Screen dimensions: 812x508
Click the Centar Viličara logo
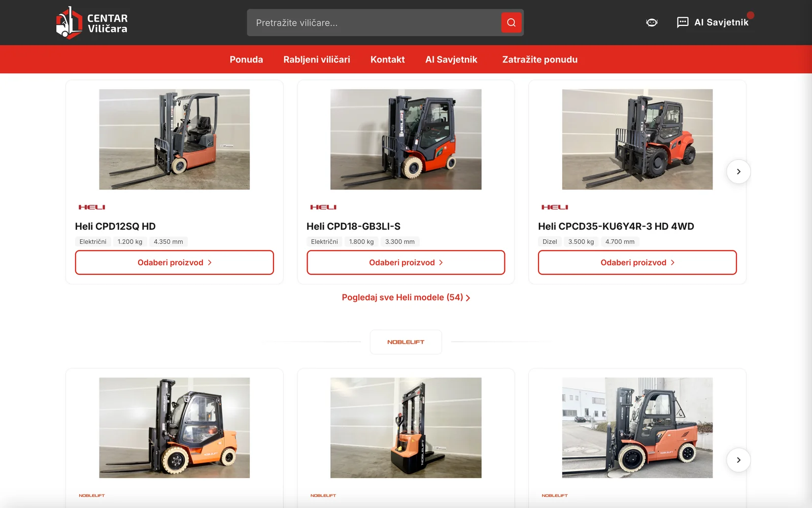[92, 23]
